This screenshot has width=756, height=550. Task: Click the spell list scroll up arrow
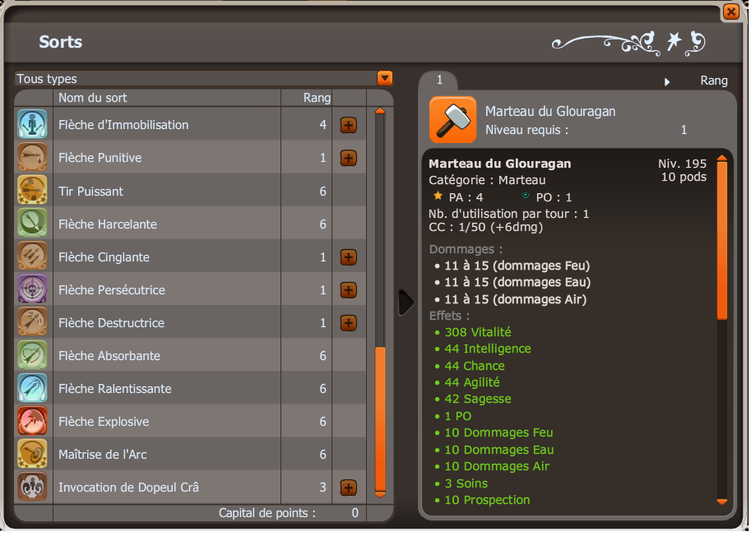[x=380, y=111]
